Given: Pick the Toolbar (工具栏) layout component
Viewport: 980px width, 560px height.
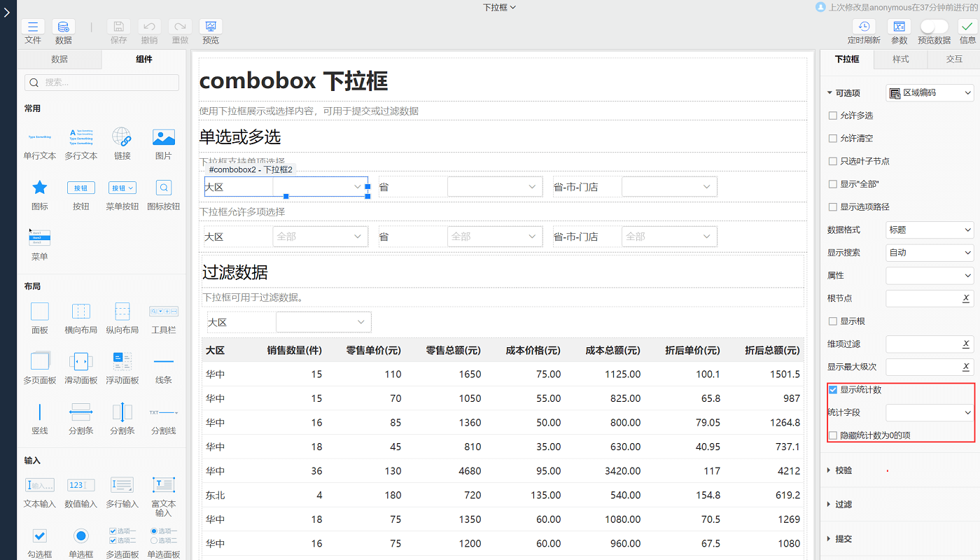Looking at the screenshot, I should click(x=163, y=311).
